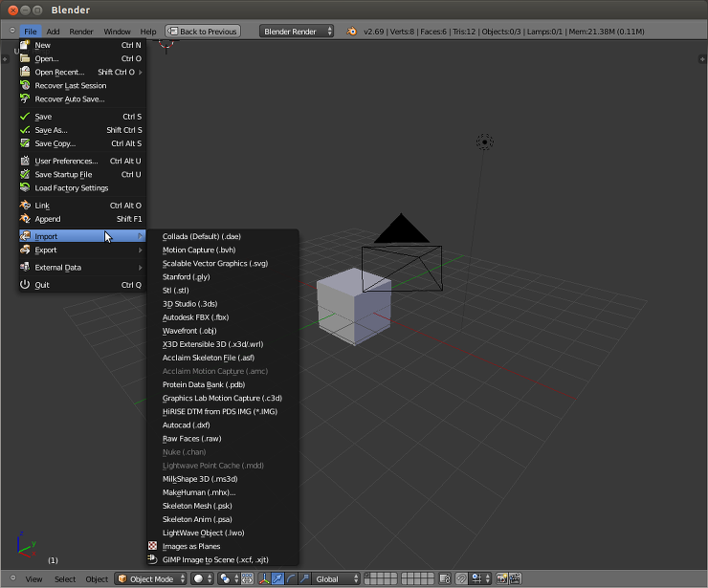Import Collada (Default) (.dae)
The height and width of the screenshot is (588, 708).
[223, 236]
